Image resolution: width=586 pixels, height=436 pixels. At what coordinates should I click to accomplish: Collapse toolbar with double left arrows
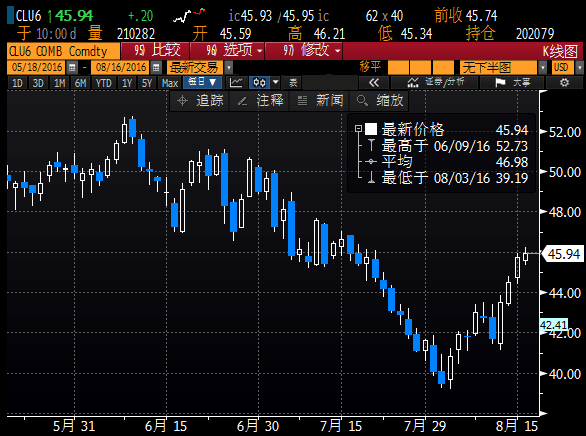374,83
